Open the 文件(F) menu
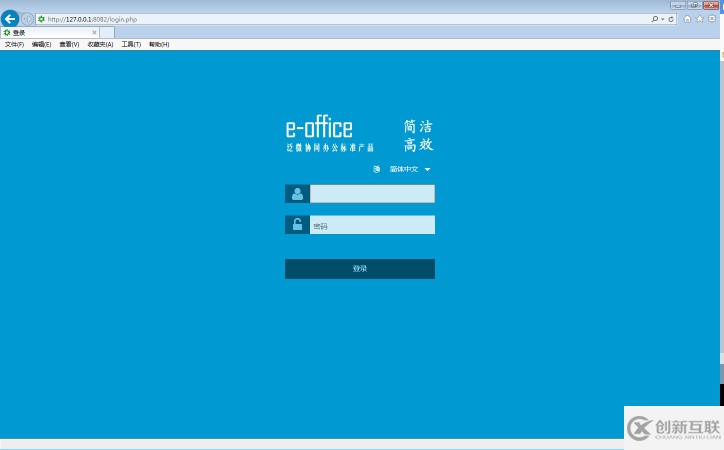 14,44
